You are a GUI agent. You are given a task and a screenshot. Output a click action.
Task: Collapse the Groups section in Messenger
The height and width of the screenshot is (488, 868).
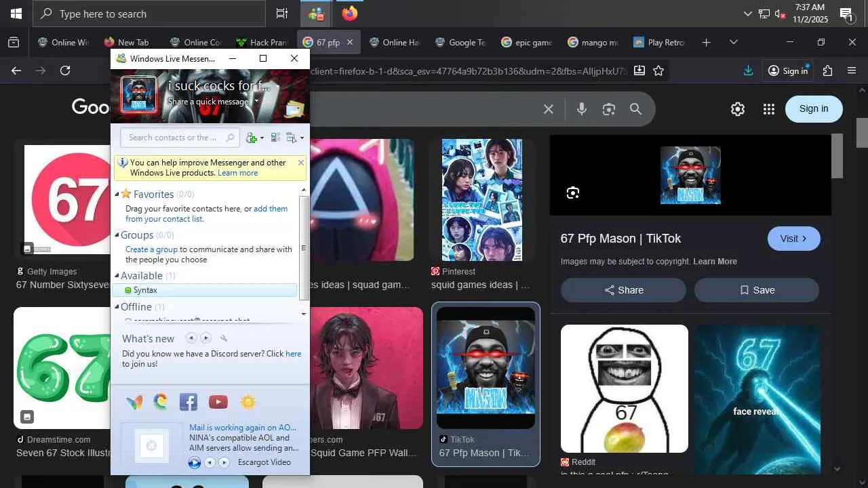117,235
